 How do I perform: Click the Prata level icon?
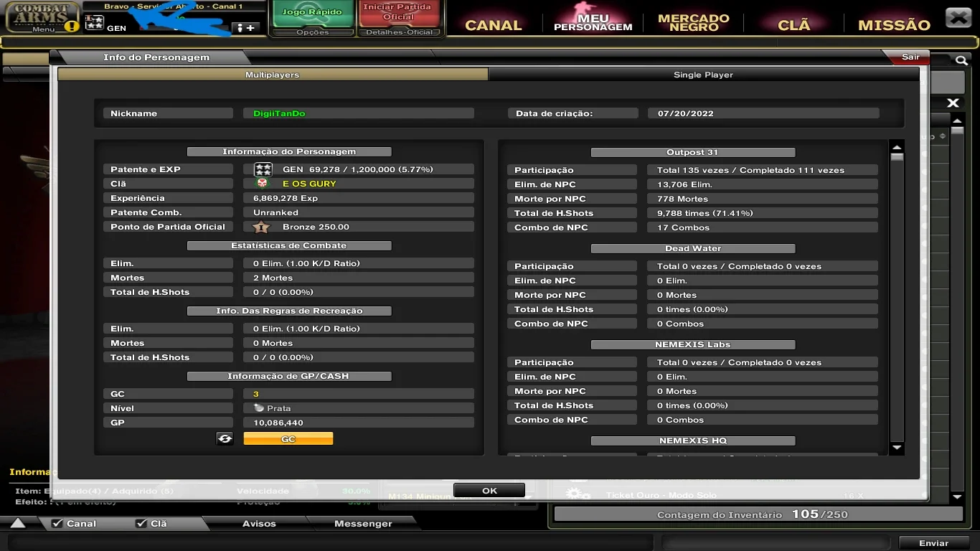(x=259, y=408)
